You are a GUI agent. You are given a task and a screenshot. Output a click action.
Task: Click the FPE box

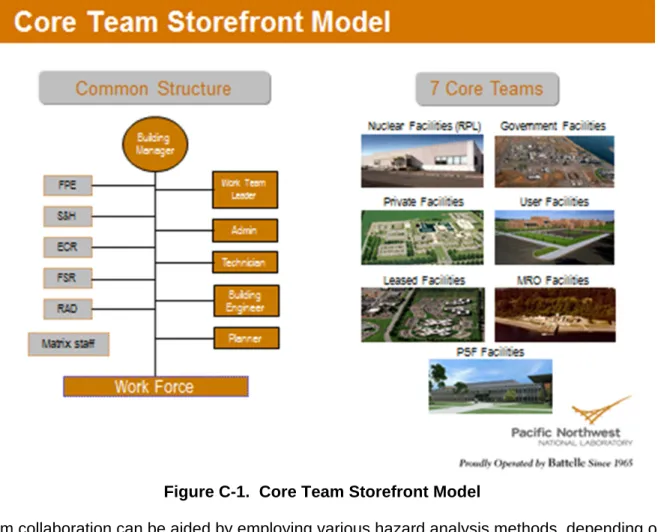coord(68,185)
